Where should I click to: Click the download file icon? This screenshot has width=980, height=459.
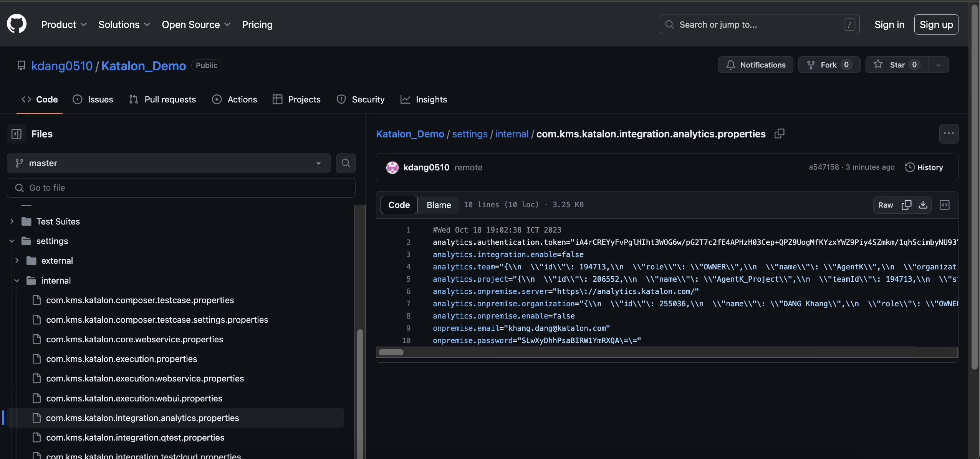pos(923,205)
